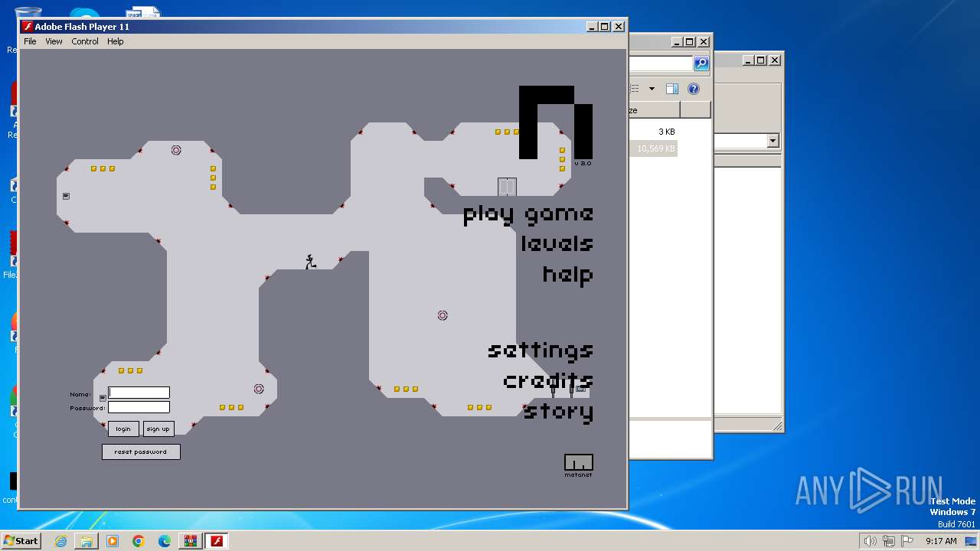Launch Google Chrome from taskbar

tap(139, 541)
